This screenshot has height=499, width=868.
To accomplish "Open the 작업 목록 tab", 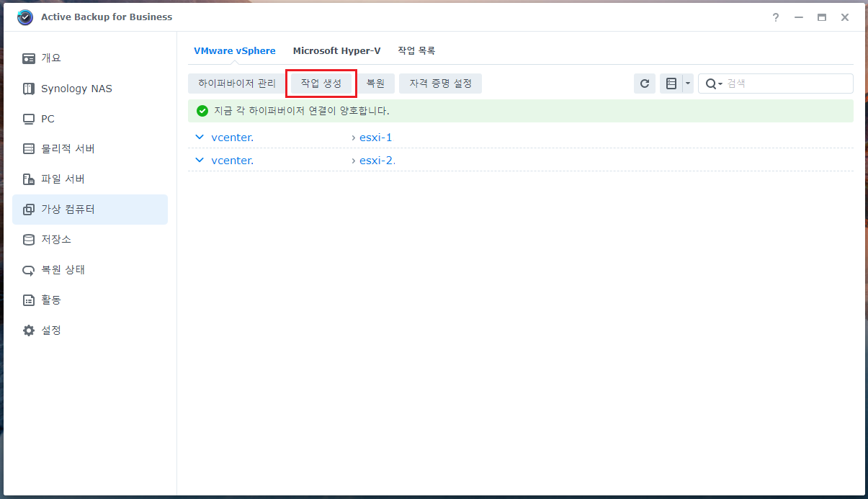I will pyautogui.click(x=416, y=51).
